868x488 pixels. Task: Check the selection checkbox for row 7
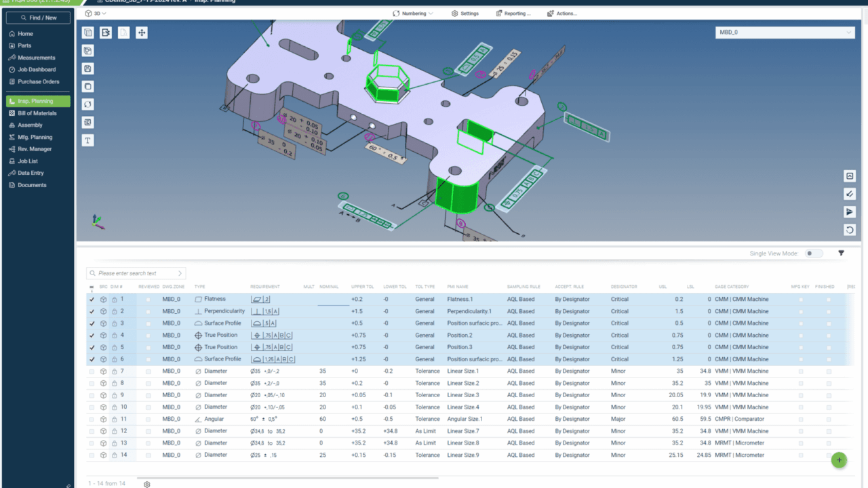click(92, 371)
